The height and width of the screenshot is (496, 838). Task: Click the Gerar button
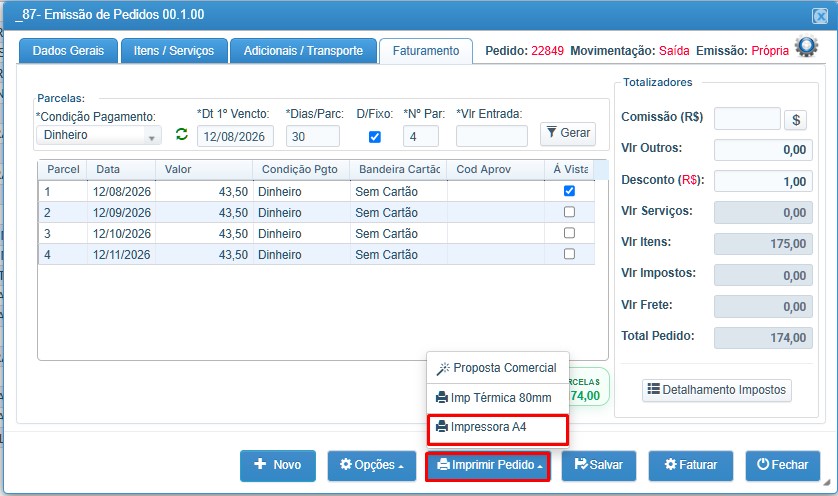[568, 133]
